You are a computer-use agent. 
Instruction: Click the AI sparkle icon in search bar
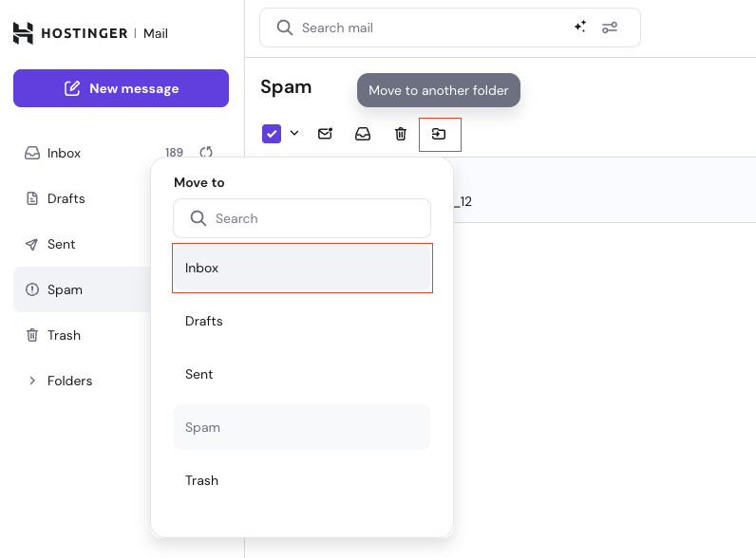tap(579, 28)
